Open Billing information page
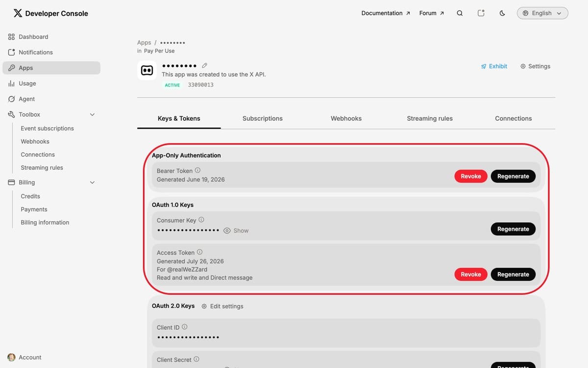Viewport: 588px width, 368px height. click(x=45, y=222)
